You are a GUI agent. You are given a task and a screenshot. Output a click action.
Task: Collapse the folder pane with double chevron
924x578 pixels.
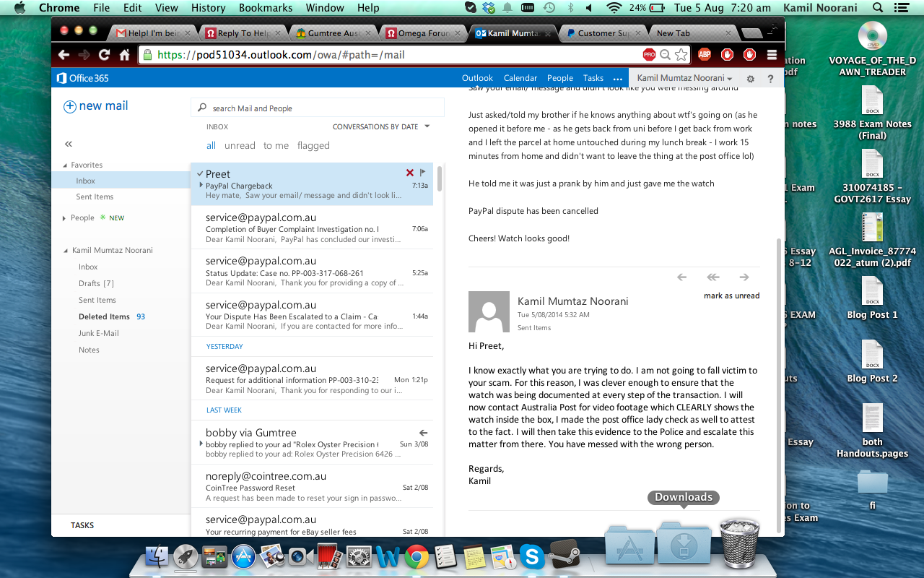click(x=69, y=144)
